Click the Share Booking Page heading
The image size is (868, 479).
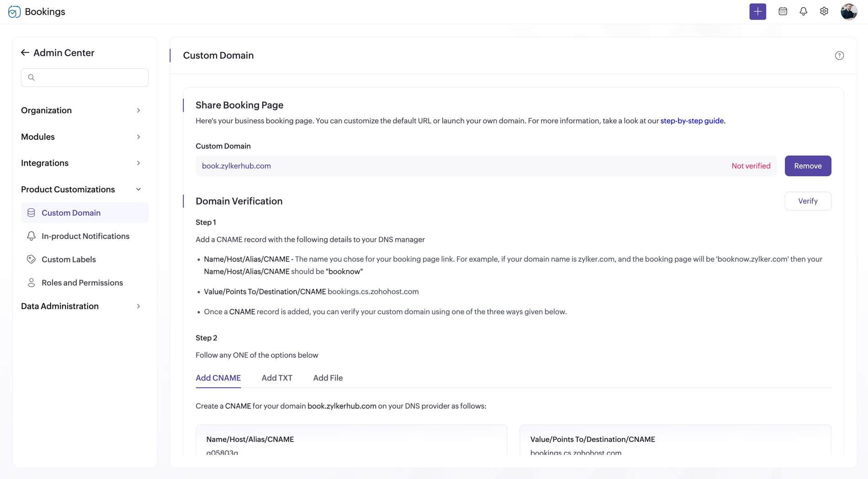click(239, 105)
